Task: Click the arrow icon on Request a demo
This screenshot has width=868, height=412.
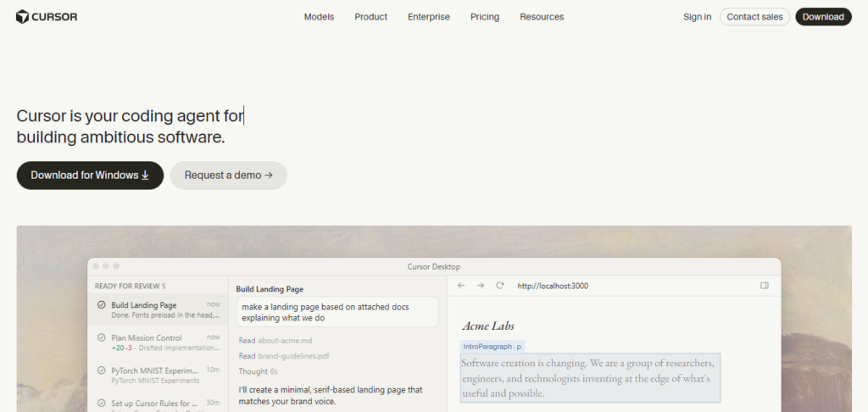Action: [269, 175]
